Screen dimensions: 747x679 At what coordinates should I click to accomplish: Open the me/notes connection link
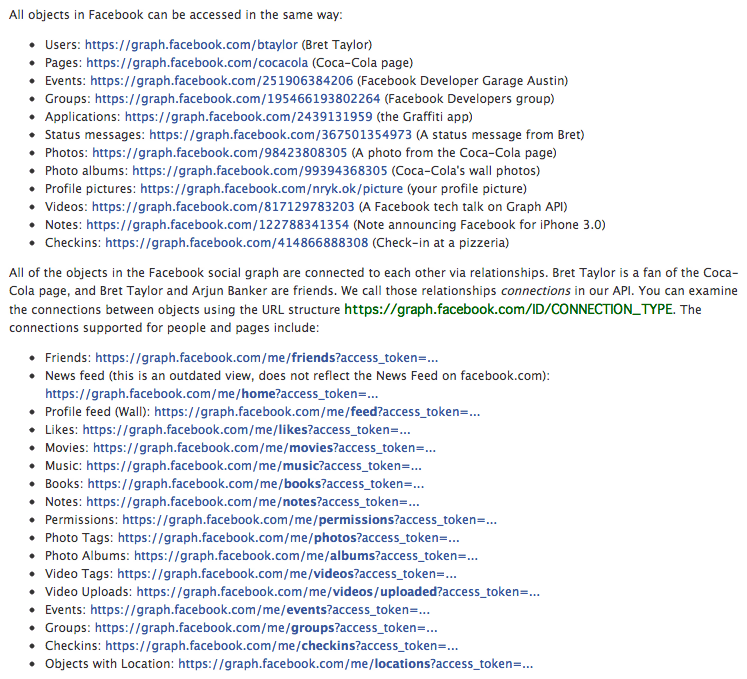click(x=252, y=502)
